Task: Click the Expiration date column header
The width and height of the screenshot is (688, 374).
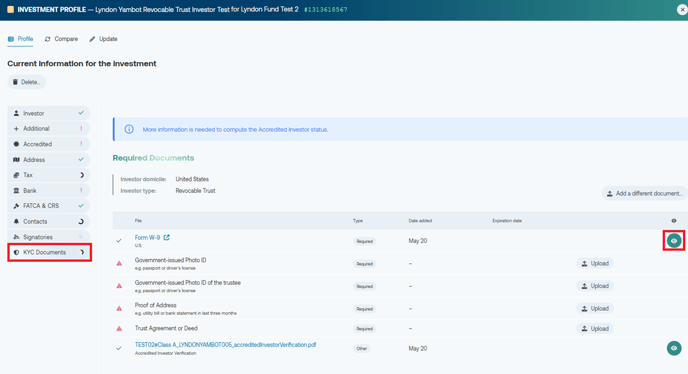Action: pos(507,221)
